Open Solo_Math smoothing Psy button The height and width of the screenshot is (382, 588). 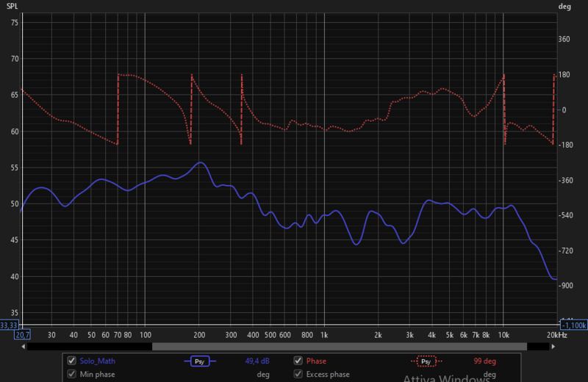coord(200,361)
